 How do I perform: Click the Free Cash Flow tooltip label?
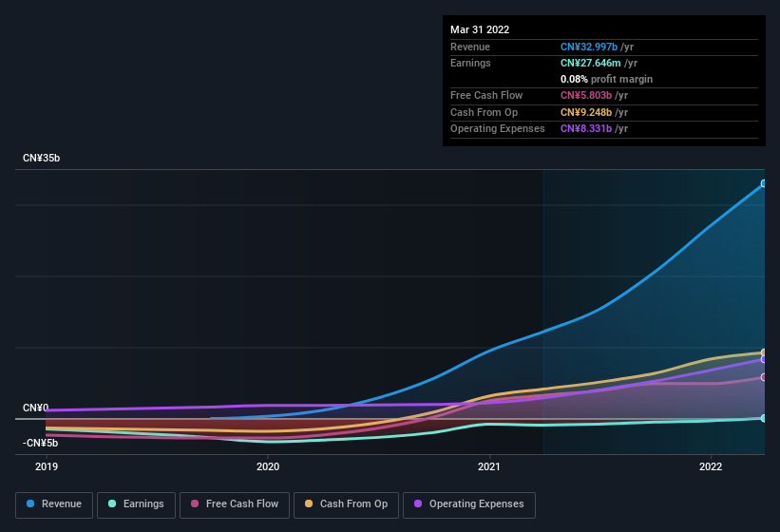tap(486, 95)
